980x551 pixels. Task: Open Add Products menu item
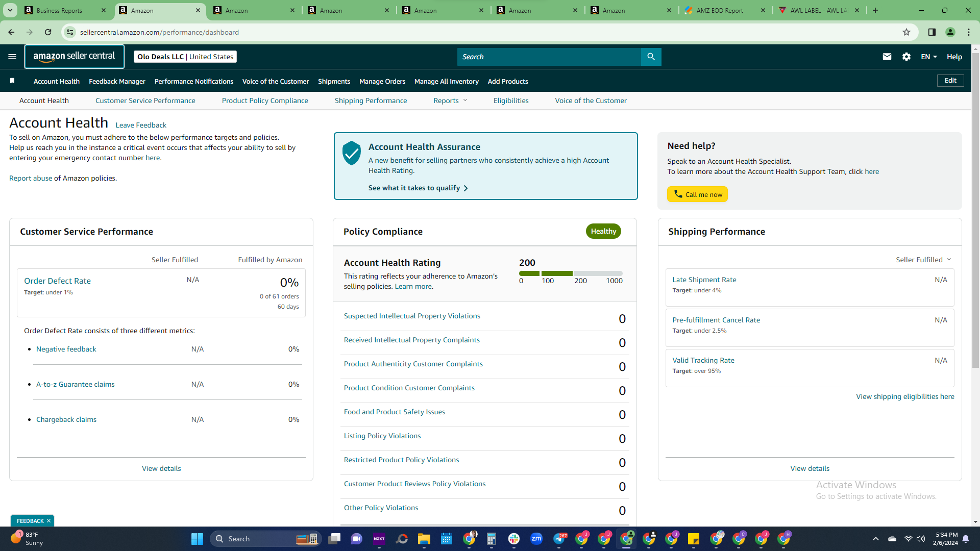point(508,81)
